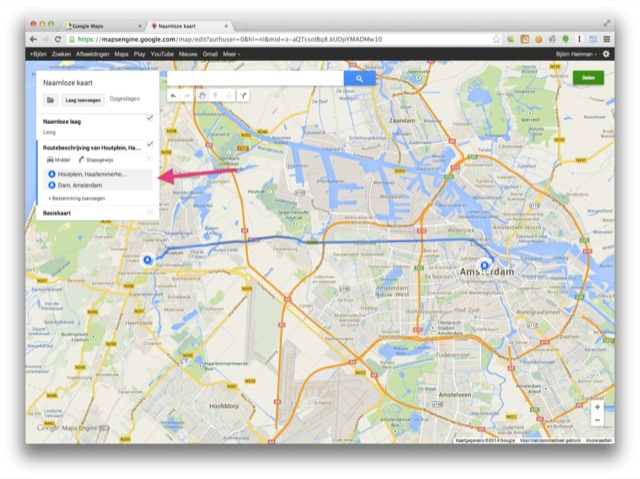The height and width of the screenshot is (479, 640).
Task: Open Zoeken in the Google bar
Action: pyautogui.click(x=61, y=54)
